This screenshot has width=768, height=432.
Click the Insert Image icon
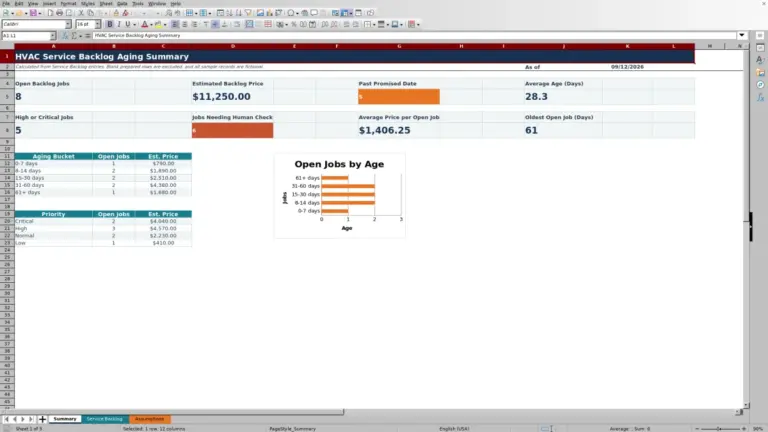261,13
